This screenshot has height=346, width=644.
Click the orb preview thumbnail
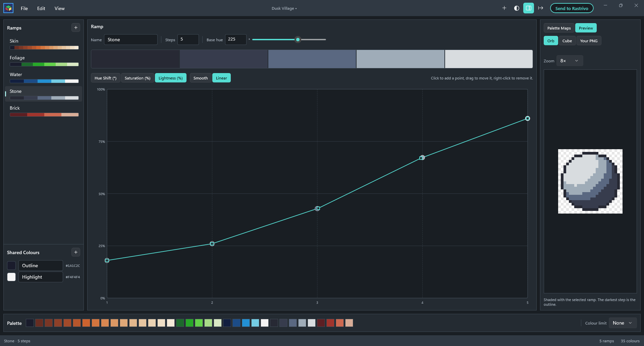(590, 181)
